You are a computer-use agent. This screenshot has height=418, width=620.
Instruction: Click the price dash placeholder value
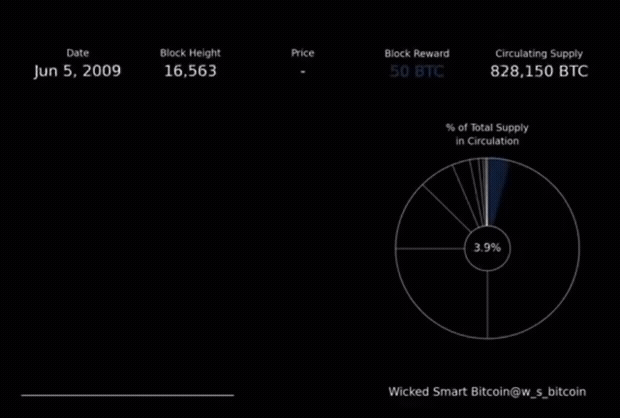click(302, 72)
